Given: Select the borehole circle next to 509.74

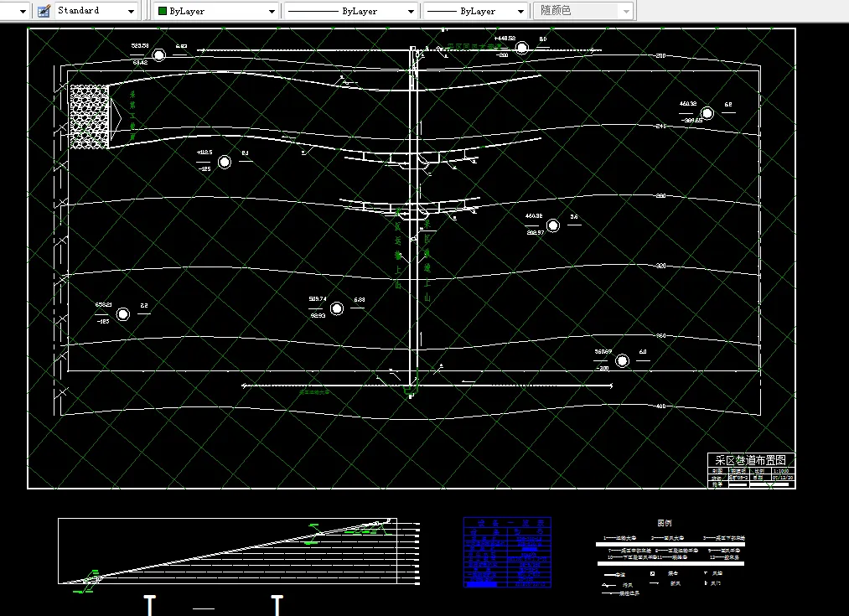Looking at the screenshot, I should [x=337, y=308].
